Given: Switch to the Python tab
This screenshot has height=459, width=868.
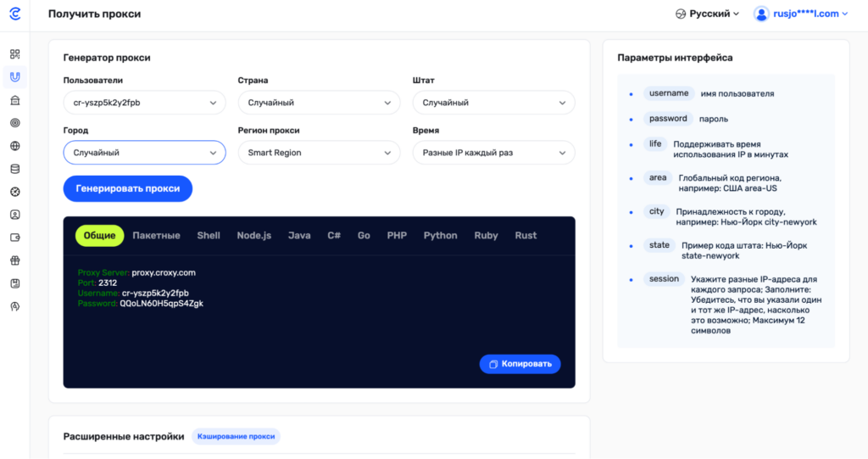Looking at the screenshot, I should 441,236.
